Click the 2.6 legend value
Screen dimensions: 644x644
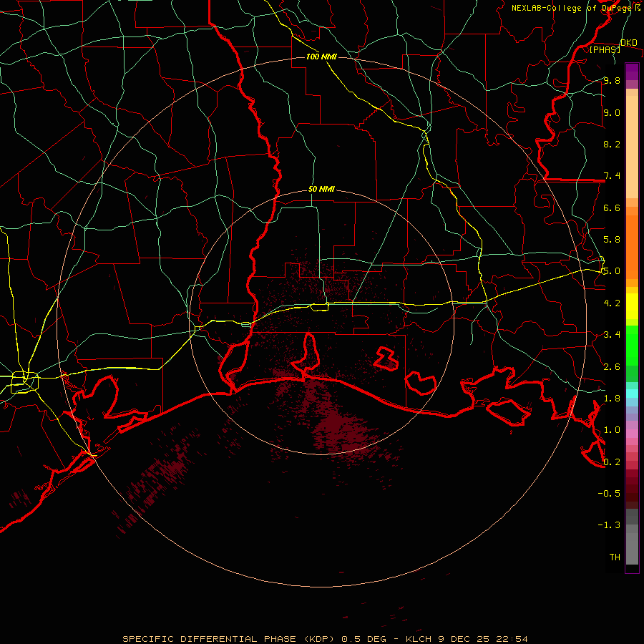click(612, 367)
